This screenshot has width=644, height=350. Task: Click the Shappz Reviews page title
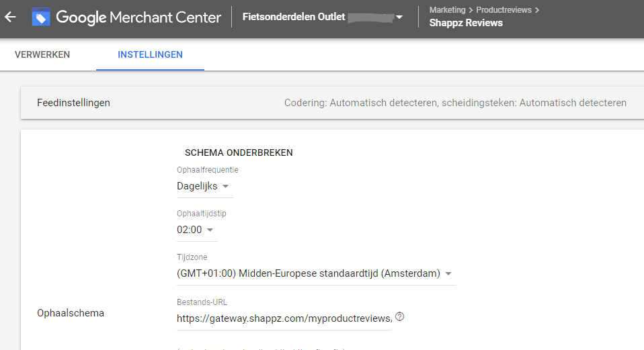click(466, 23)
